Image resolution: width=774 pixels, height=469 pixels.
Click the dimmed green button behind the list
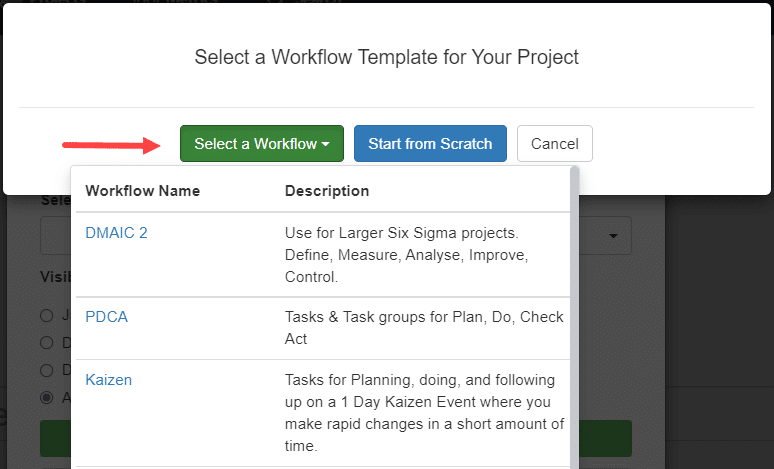tap(603, 439)
